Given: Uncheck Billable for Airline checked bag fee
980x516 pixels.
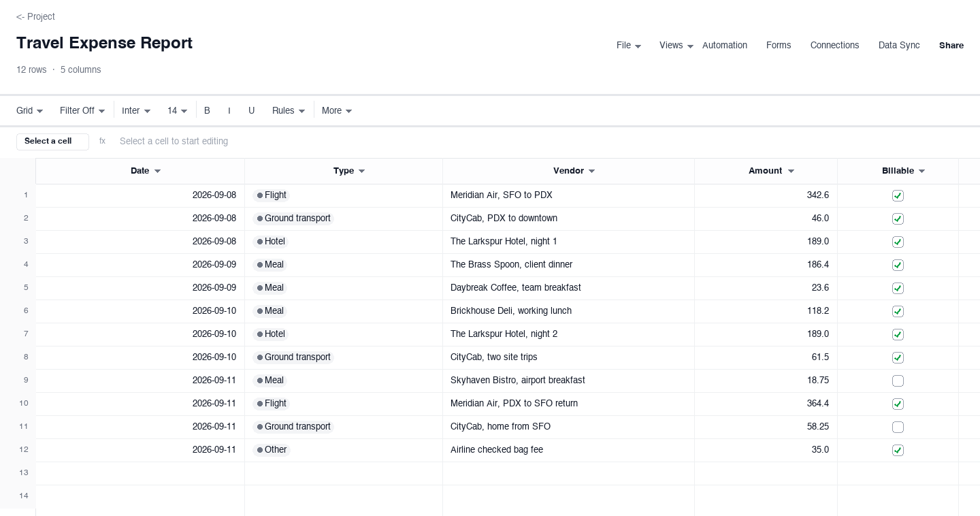Looking at the screenshot, I should pos(898,450).
